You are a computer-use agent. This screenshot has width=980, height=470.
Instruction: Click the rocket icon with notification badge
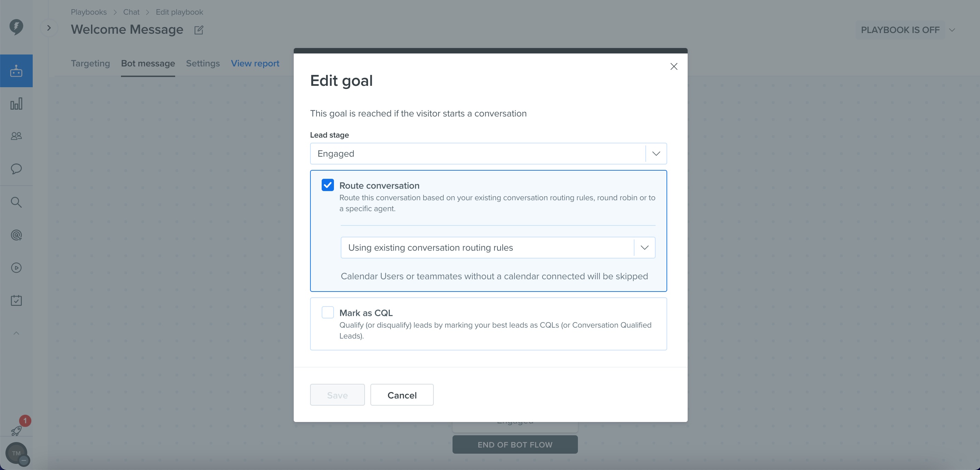[x=16, y=430]
